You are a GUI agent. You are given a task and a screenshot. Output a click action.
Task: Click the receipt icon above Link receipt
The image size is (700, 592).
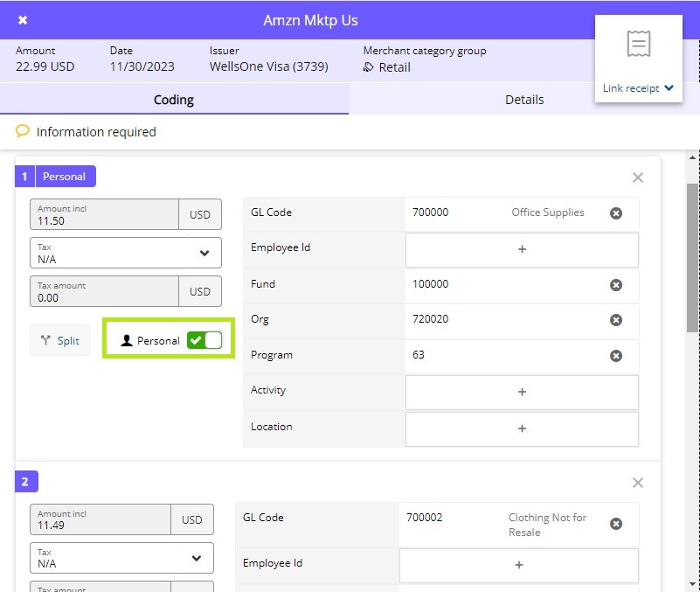pos(639,43)
